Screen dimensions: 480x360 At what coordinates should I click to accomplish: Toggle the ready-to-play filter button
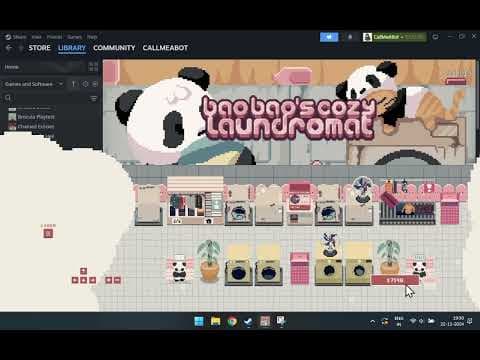[x=95, y=84]
